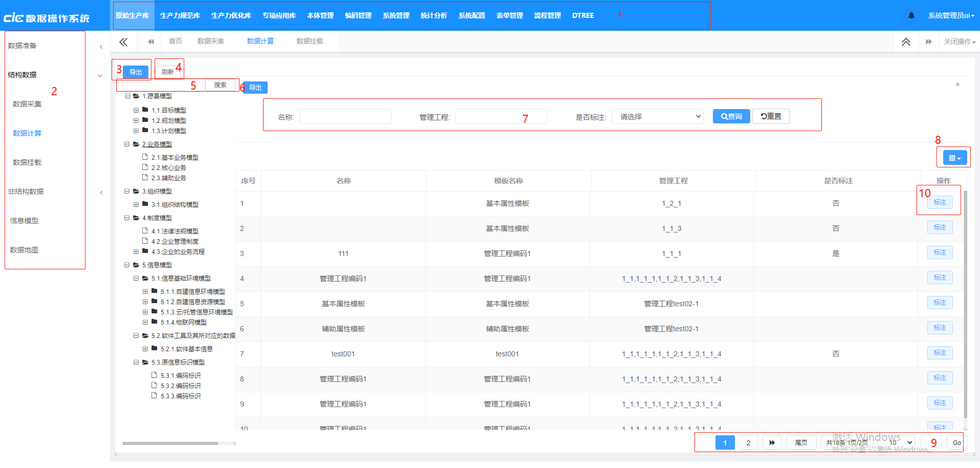980x468 pixels.
Task: Click the 名称 input field
Action: coord(345,117)
